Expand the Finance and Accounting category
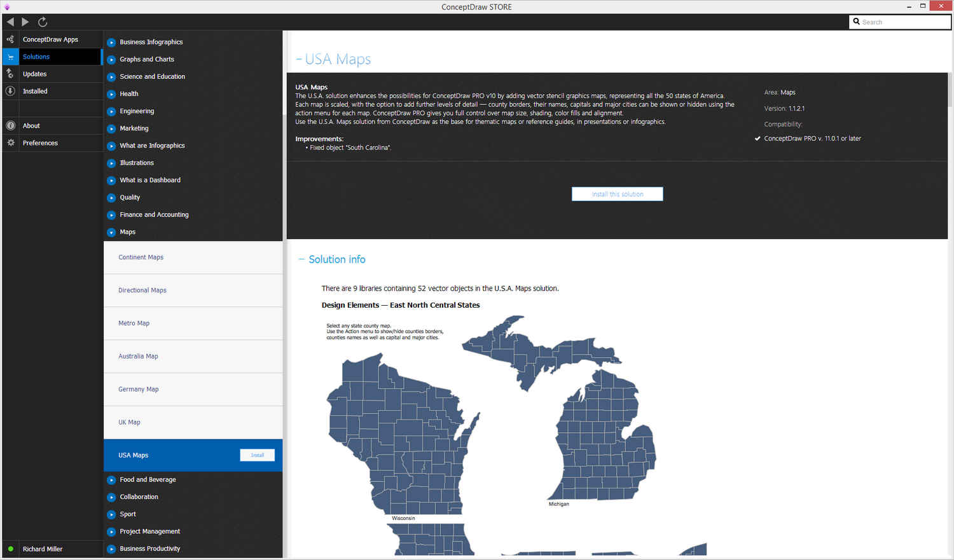This screenshot has width=954, height=560. click(x=111, y=215)
